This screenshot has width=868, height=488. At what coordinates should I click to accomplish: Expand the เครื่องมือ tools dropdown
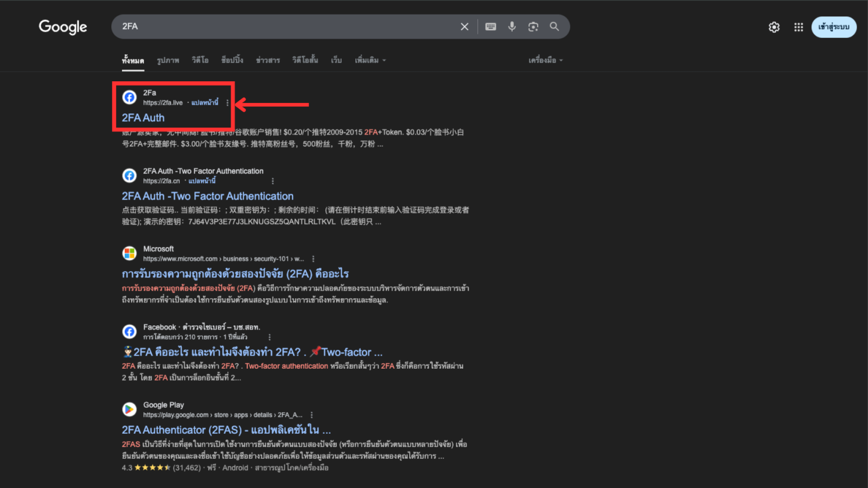(545, 60)
